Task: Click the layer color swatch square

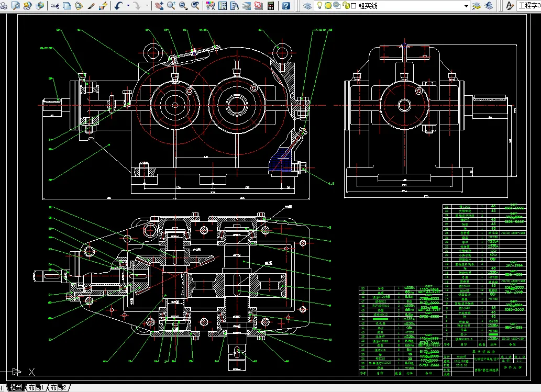Action: pyautogui.click(x=354, y=6)
